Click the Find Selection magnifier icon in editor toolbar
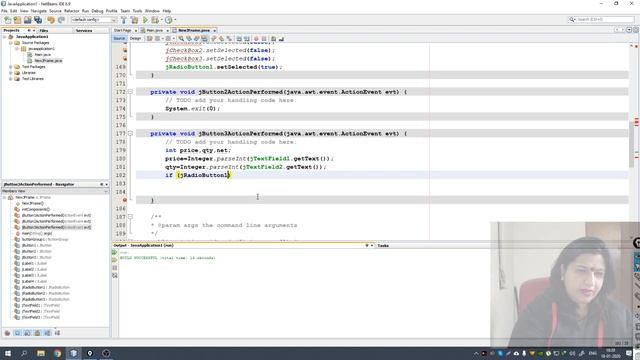Screen dimensions: 640x360 point(181,38)
